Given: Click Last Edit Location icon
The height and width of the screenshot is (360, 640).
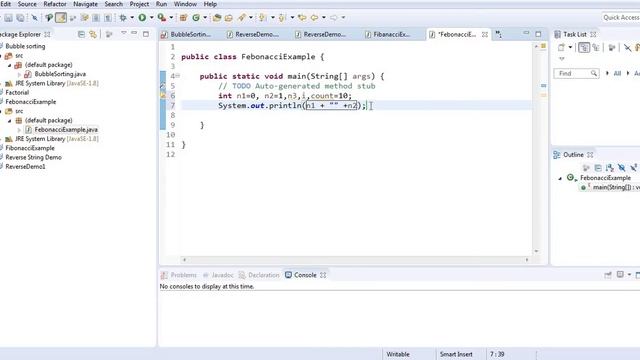Looking at the screenshot, I should [x=302, y=18].
